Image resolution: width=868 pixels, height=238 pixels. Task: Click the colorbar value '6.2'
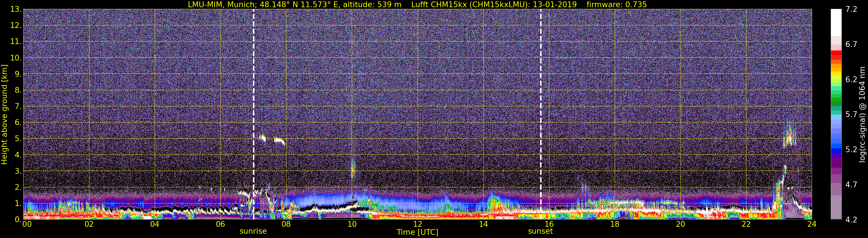(x=851, y=80)
